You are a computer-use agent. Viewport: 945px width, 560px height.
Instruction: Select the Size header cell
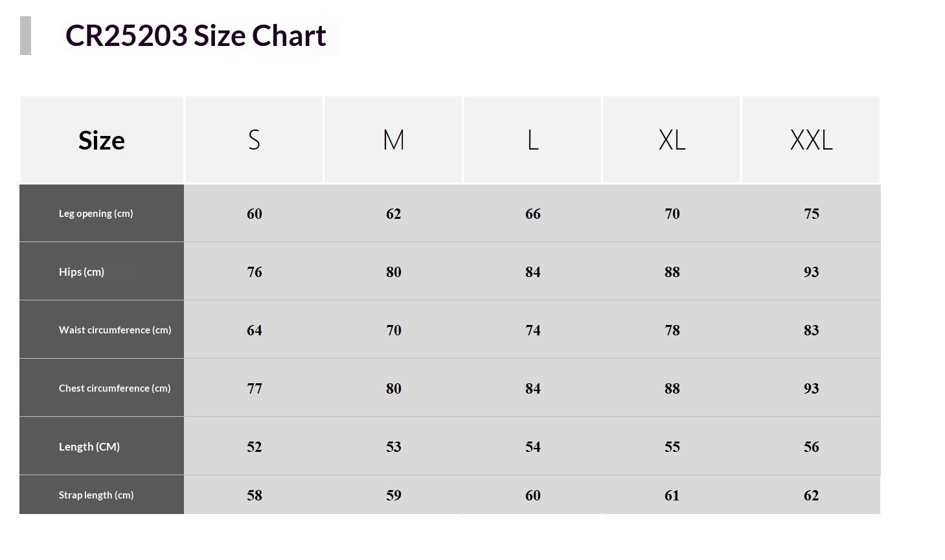(x=102, y=140)
